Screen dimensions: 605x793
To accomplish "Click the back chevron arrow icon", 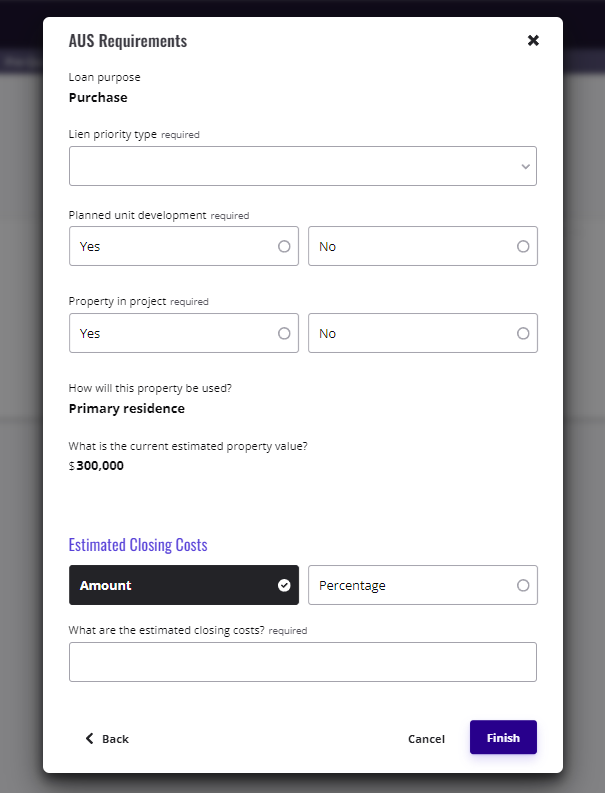I will coord(90,738).
